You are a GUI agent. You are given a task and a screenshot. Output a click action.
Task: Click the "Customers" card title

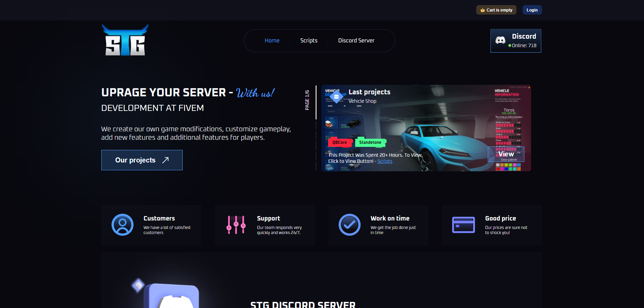click(x=159, y=218)
